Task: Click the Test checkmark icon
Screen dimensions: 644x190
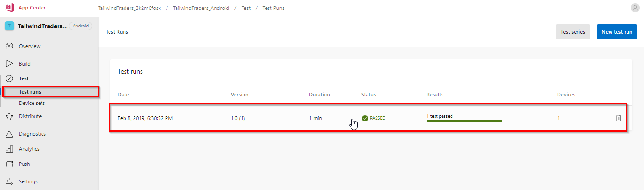Action: [x=9, y=78]
